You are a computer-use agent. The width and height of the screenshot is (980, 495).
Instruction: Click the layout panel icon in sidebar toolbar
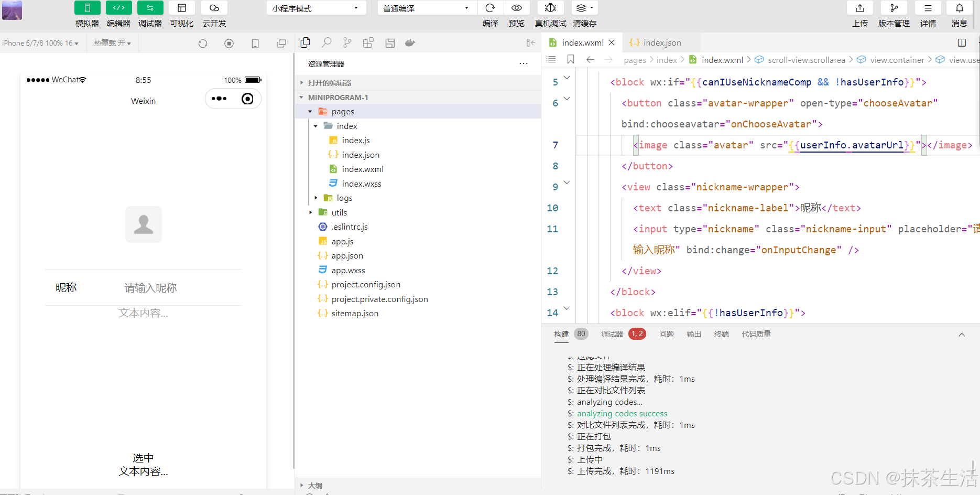(390, 43)
